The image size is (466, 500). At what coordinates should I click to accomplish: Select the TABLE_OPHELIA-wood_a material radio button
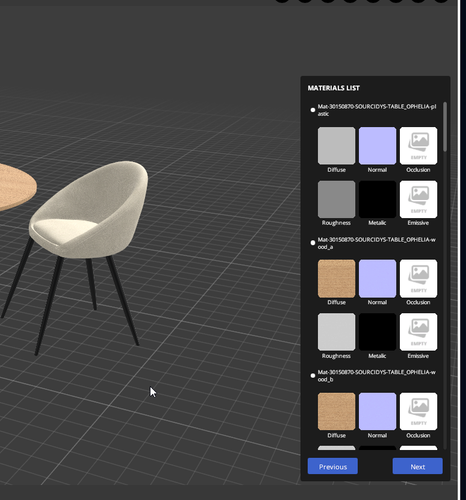[x=313, y=243]
